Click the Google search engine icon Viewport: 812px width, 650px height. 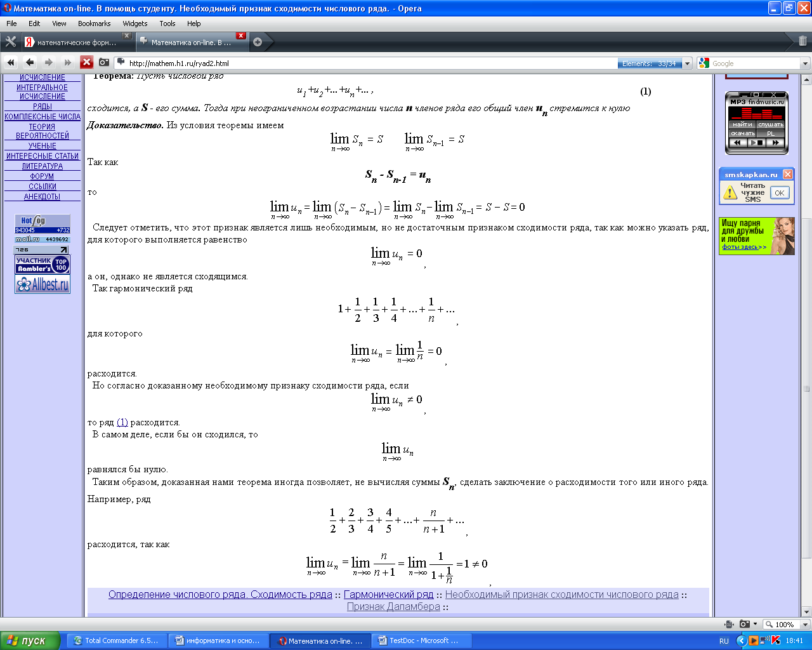tap(704, 63)
